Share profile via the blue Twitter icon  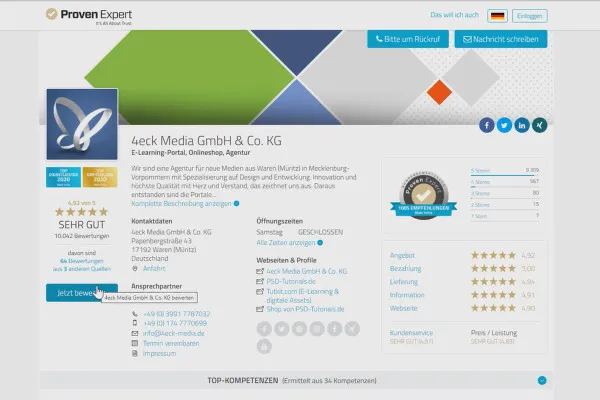[x=504, y=125]
